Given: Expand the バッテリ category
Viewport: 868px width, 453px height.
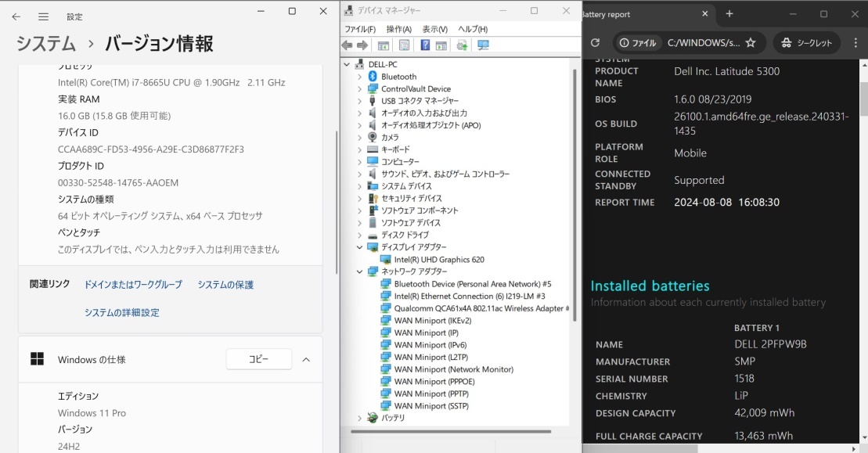Looking at the screenshot, I should (360, 418).
